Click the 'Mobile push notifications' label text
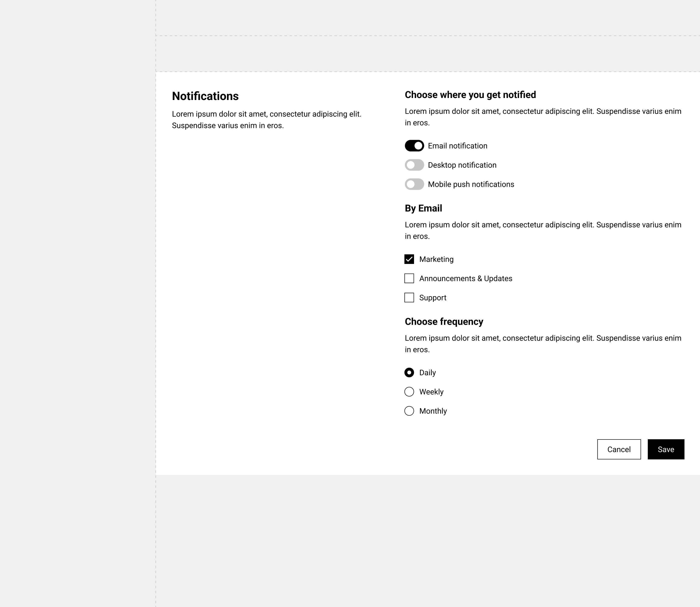Viewport: 700px width, 607px height. pyautogui.click(x=471, y=184)
